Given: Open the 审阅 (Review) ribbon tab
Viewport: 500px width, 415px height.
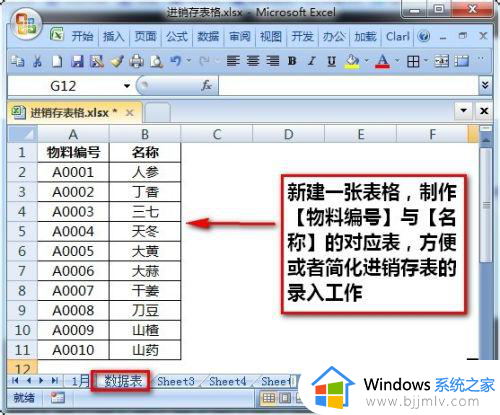Looking at the screenshot, I should [x=240, y=36].
